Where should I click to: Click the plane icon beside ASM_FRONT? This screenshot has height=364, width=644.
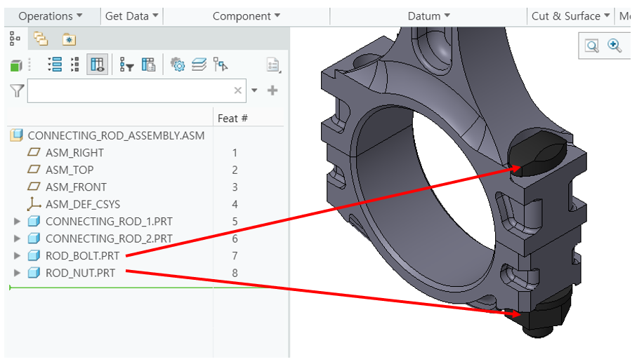tap(34, 187)
